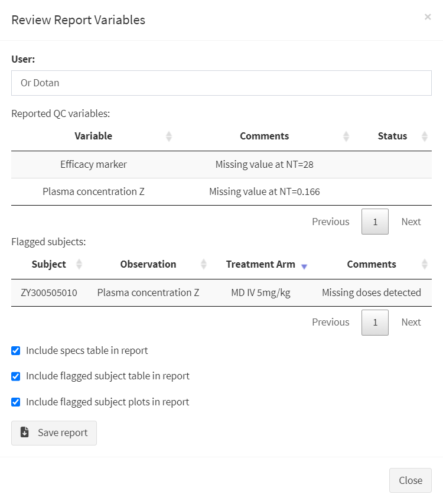Close dialog with X icon
The image size is (443, 504).
(428, 17)
